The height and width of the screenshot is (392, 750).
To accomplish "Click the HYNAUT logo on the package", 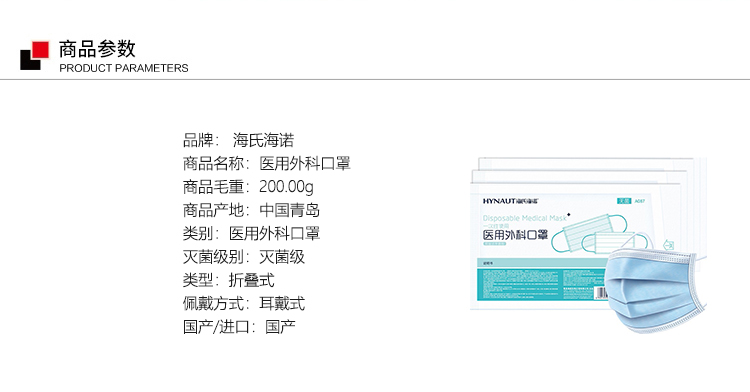I will pos(510,201).
